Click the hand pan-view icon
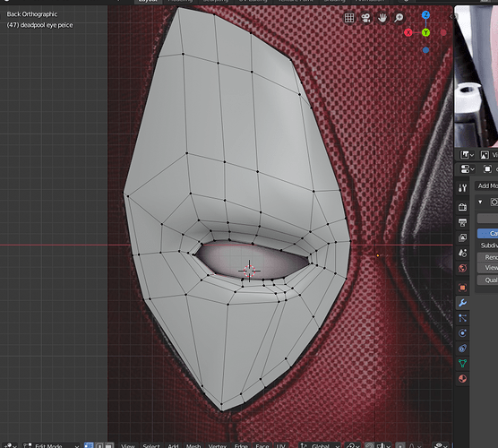This screenshot has height=448, width=498. (382, 18)
